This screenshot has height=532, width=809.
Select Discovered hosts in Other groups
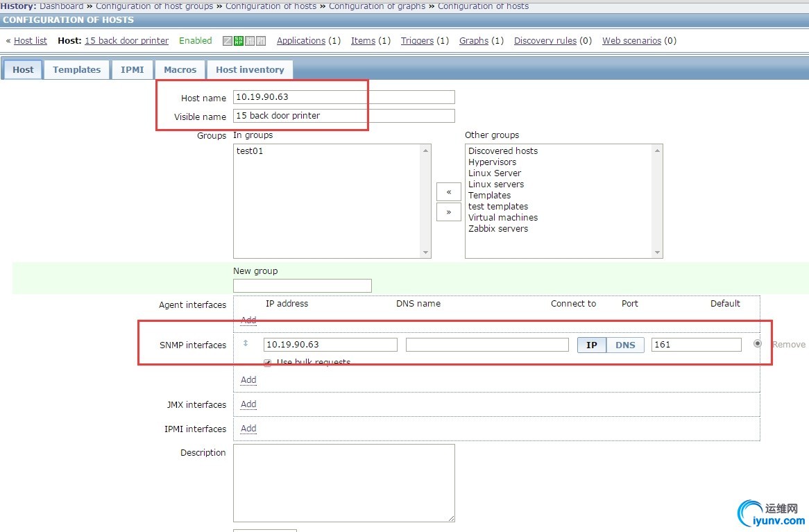click(503, 151)
